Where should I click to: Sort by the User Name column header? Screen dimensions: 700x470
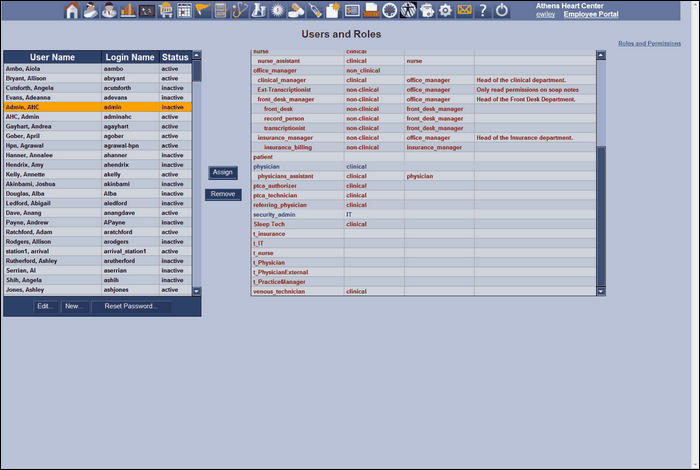coord(52,57)
